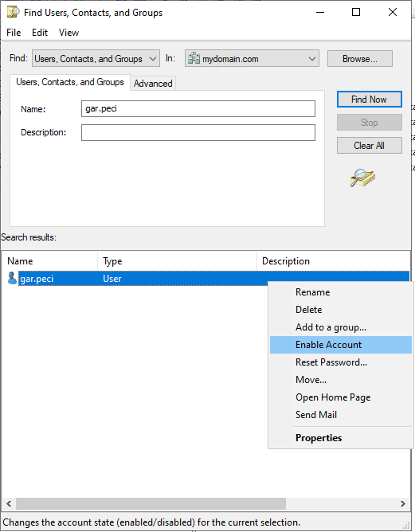Maximize the Find Users window
The image size is (415, 532).
click(x=356, y=12)
